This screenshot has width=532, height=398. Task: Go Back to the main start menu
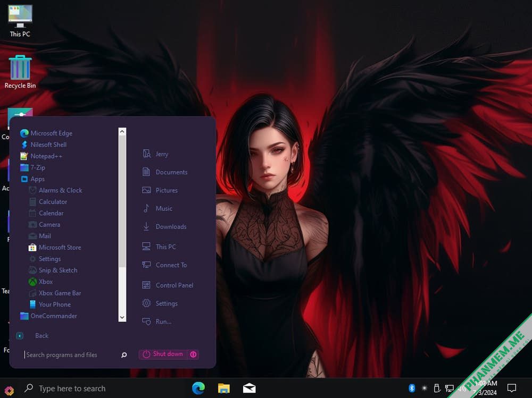(x=32, y=336)
